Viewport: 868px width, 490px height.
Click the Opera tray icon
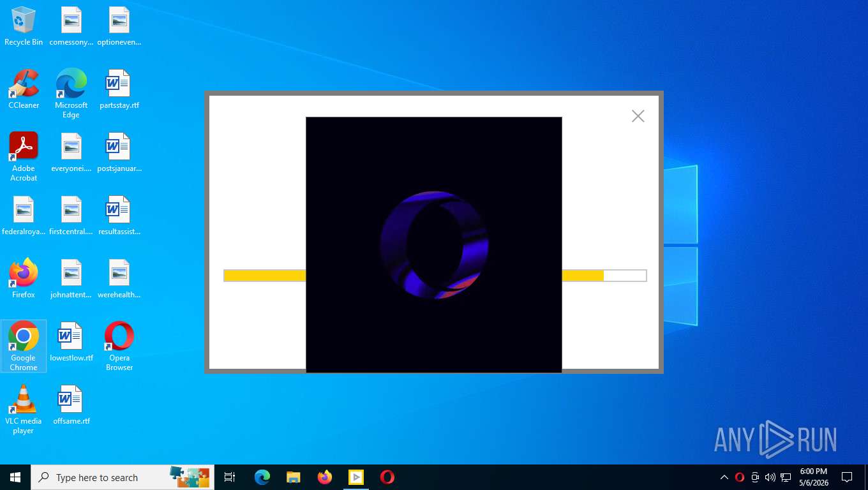[740, 477]
